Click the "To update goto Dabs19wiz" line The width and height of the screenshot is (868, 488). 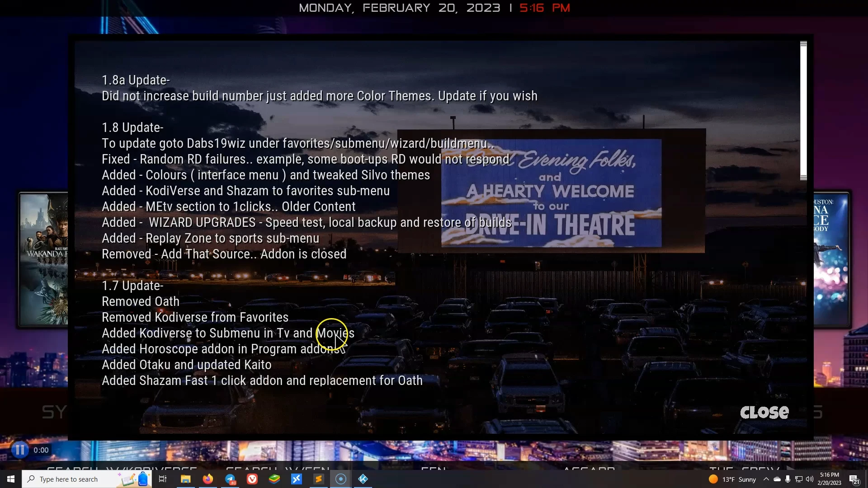click(298, 144)
